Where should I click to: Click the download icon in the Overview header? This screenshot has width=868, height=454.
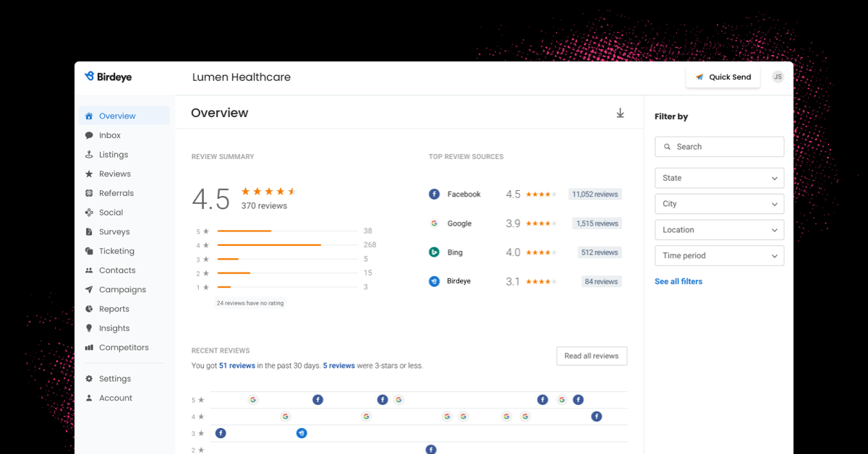pos(620,113)
